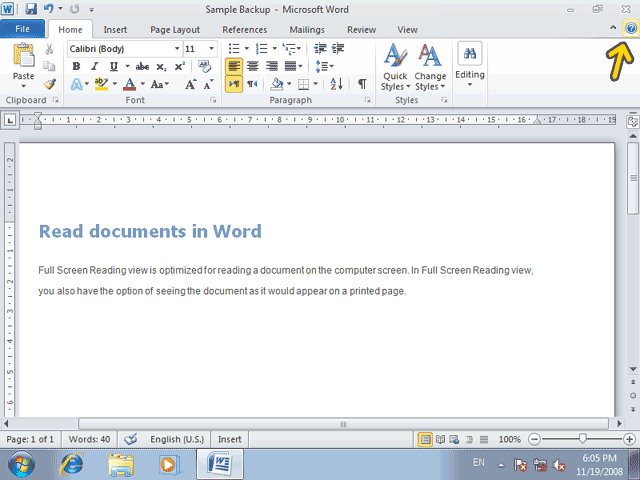Click the vertical scrollbar thumb

633,178
